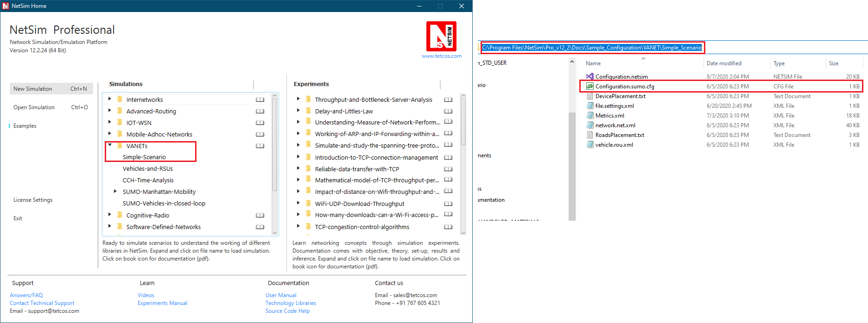This screenshot has height=323, width=868.
Task: Open the Technology Libraries link
Action: coord(291,303)
